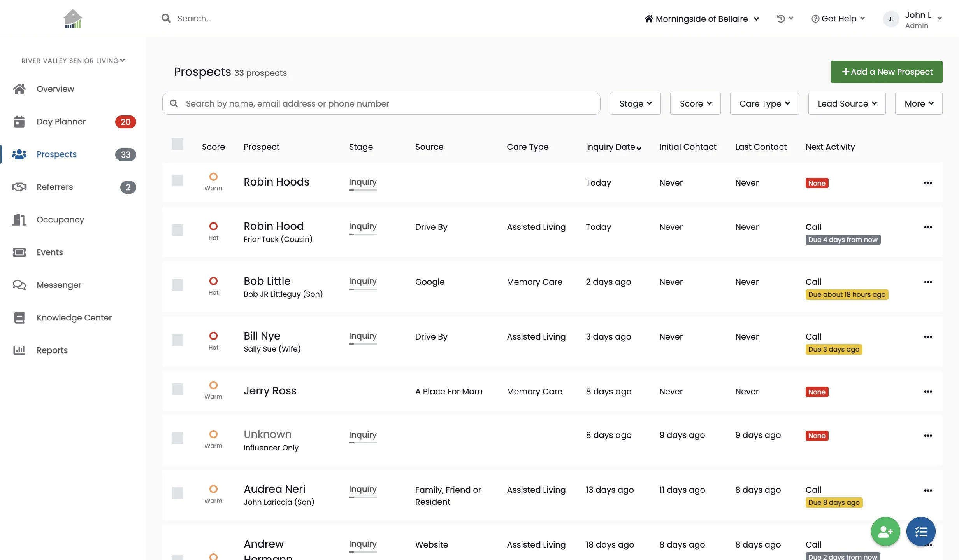959x560 pixels.
Task: Click the Occupancy building icon in sidebar
Action: pos(19,220)
